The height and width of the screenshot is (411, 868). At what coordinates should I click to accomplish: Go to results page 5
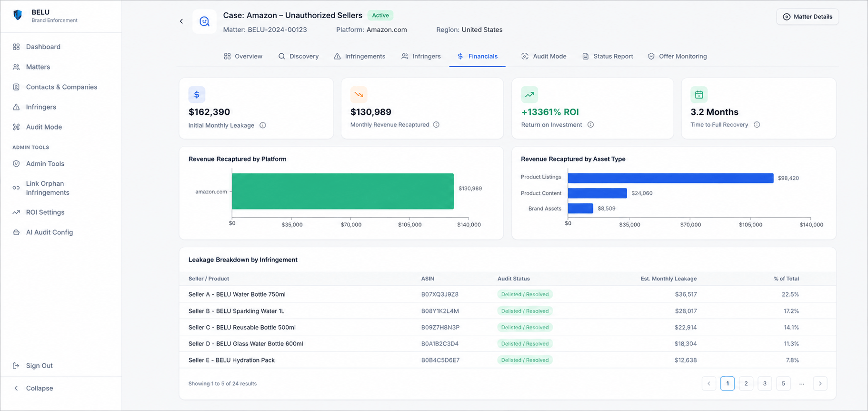point(783,383)
